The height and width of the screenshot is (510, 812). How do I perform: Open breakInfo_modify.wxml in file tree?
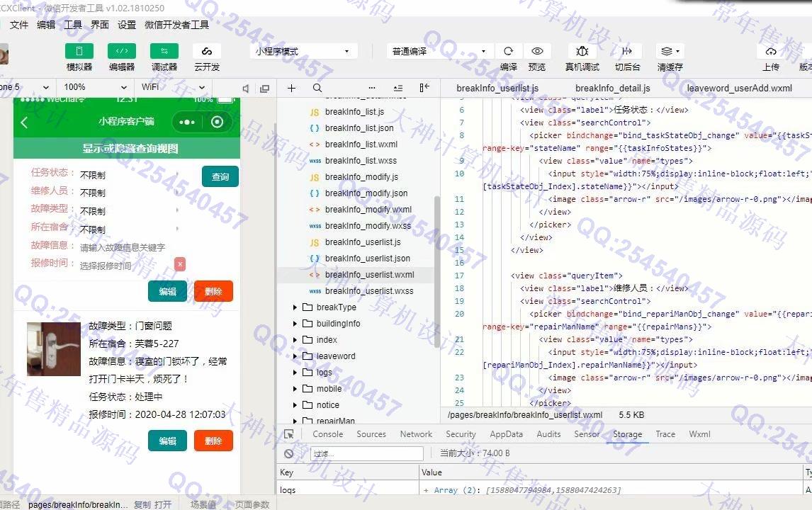point(368,210)
